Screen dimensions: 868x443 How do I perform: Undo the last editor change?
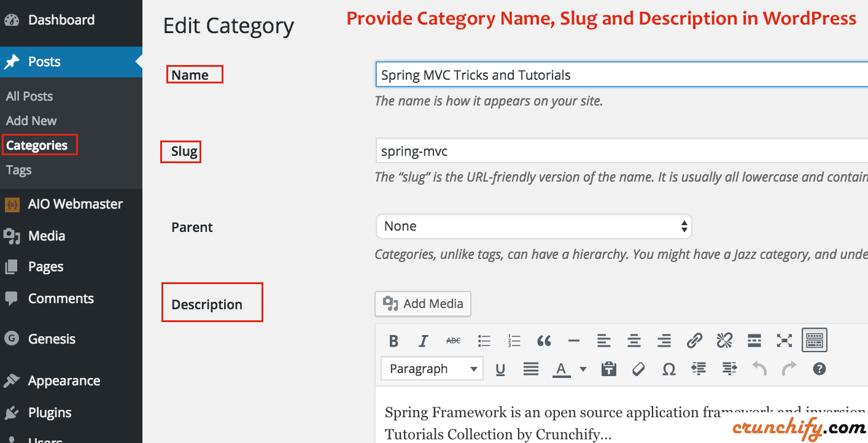click(x=759, y=368)
